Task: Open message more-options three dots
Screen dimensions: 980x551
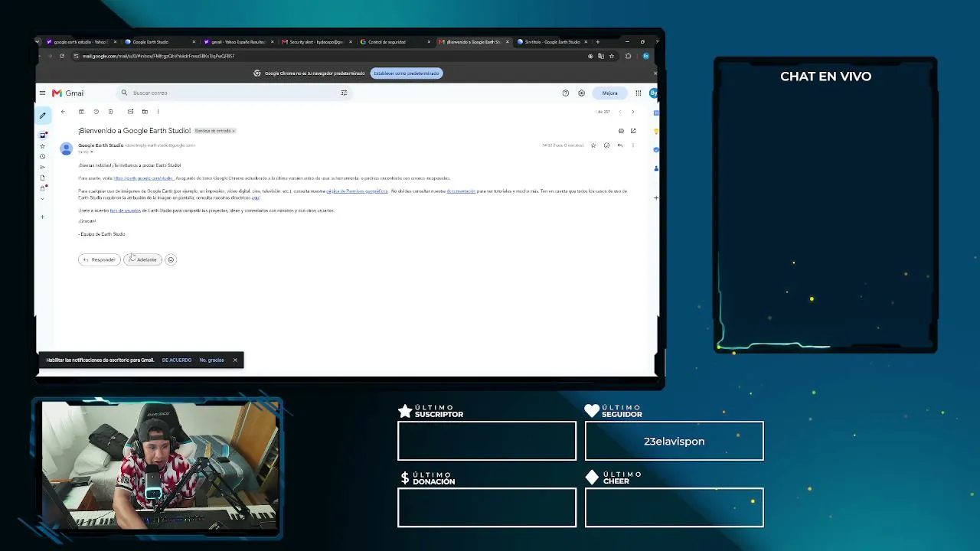Action: (x=632, y=145)
